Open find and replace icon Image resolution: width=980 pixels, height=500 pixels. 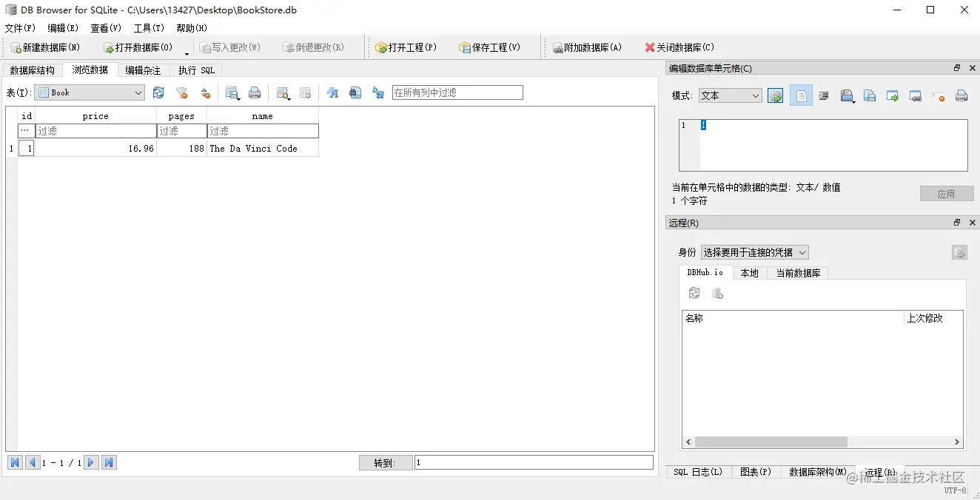[378, 92]
